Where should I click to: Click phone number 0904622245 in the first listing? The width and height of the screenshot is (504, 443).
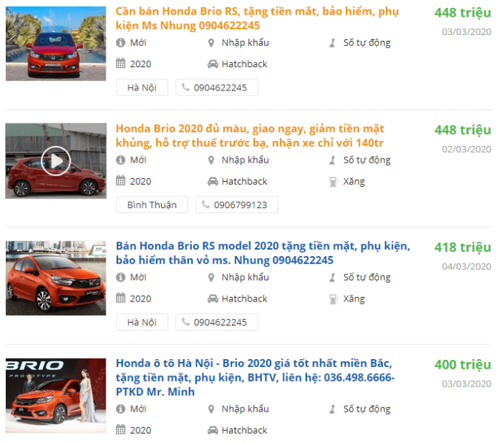[217, 88]
